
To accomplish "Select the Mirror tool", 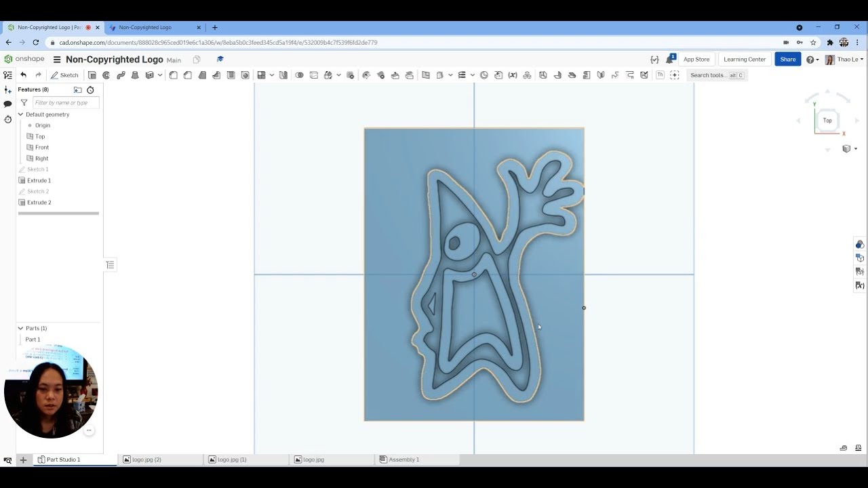I will tap(283, 75).
